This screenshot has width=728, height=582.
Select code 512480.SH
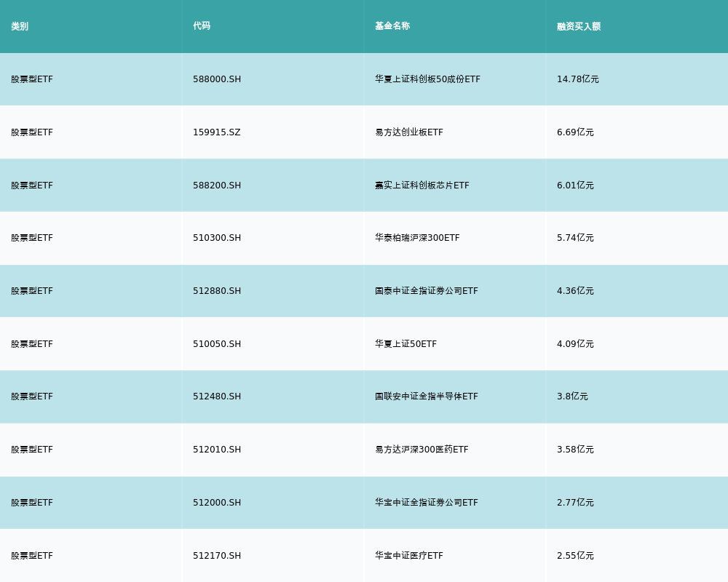tap(217, 396)
